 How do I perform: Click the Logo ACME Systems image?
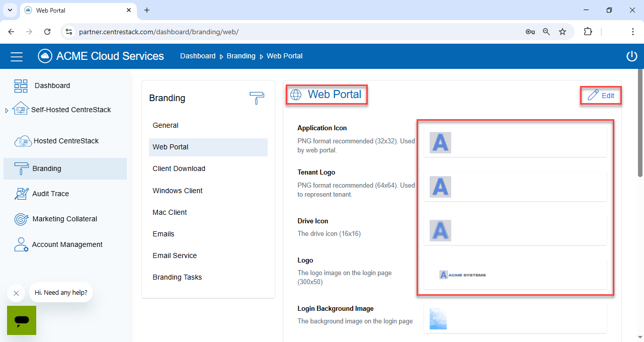[462, 275]
